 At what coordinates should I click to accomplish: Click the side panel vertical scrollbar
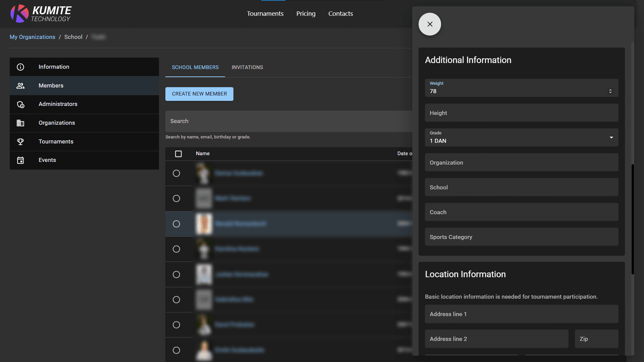click(x=633, y=219)
